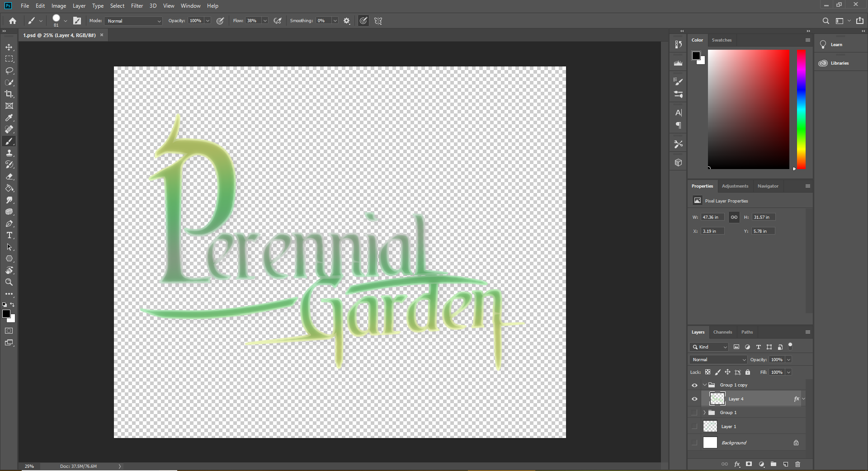
Task: Click toolbar foreground color swatch
Action: tap(6, 314)
